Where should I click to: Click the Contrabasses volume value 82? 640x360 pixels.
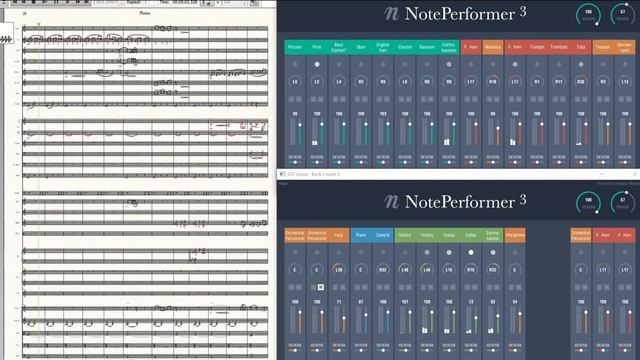point(493,302)
